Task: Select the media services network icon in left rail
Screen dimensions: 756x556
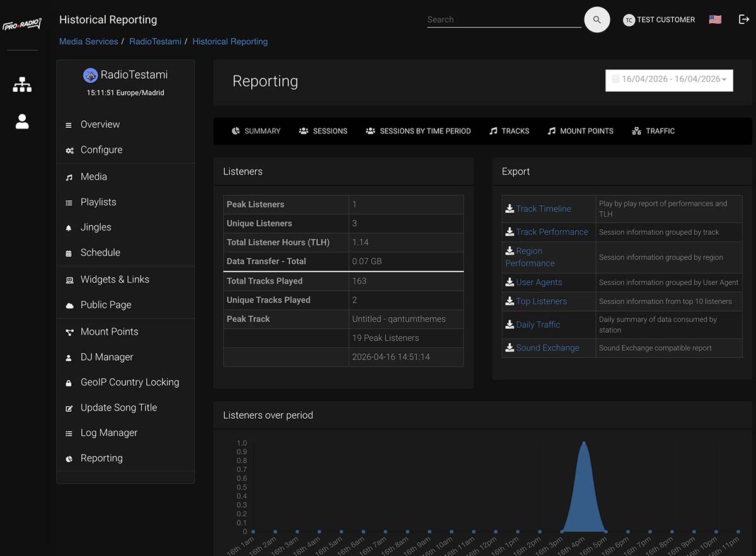Action: [22, 84]
